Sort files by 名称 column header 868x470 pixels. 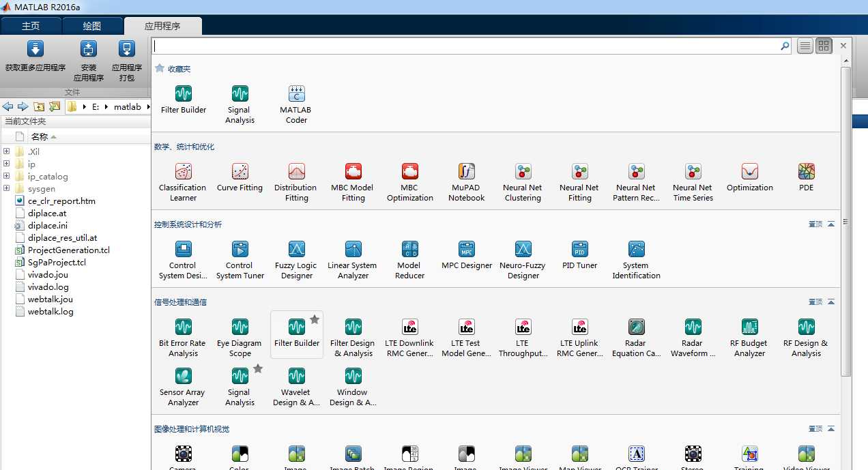[39, 136]
